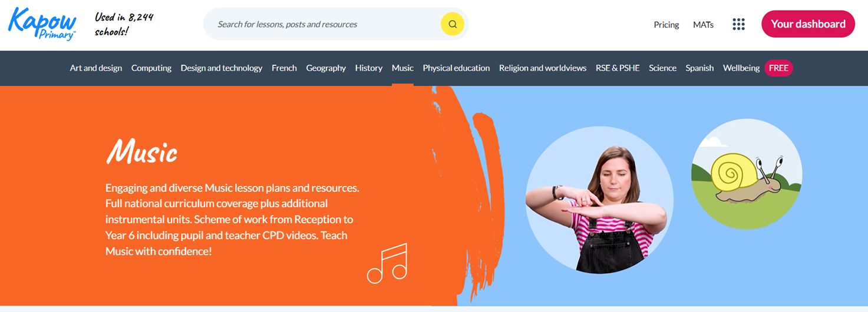Click the Kapow Primary logo
868x312 pixels.
click(42, 24)
